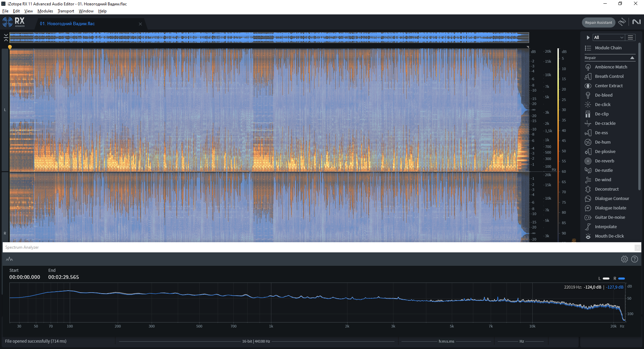Launch the Repair Assistant

[x=598, y=22]
